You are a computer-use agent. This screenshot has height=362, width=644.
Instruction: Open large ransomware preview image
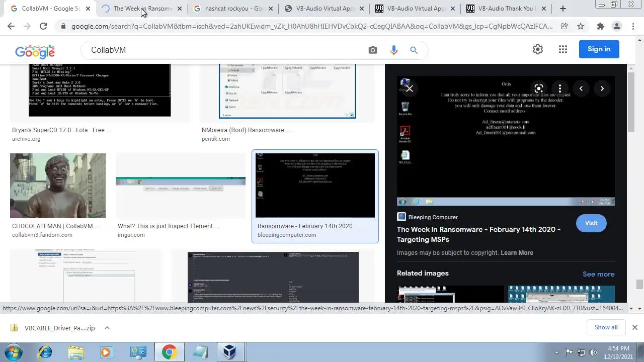tap(506, 141)
